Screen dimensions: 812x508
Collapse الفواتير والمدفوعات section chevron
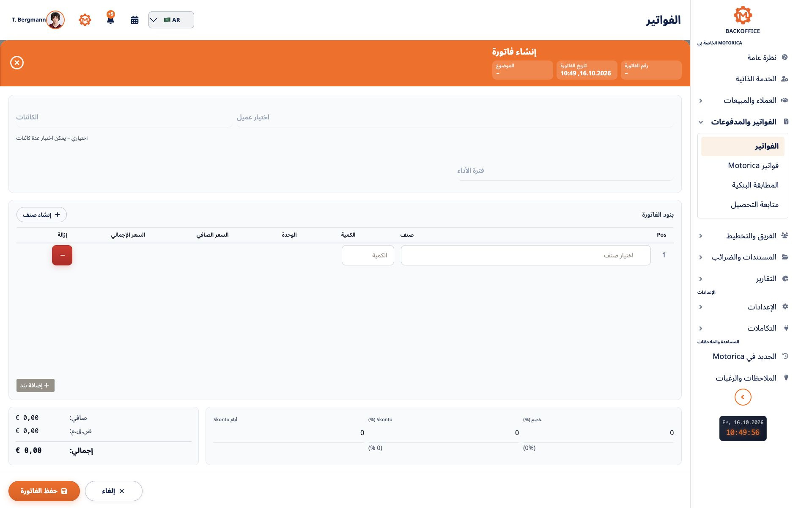point(701,122)
